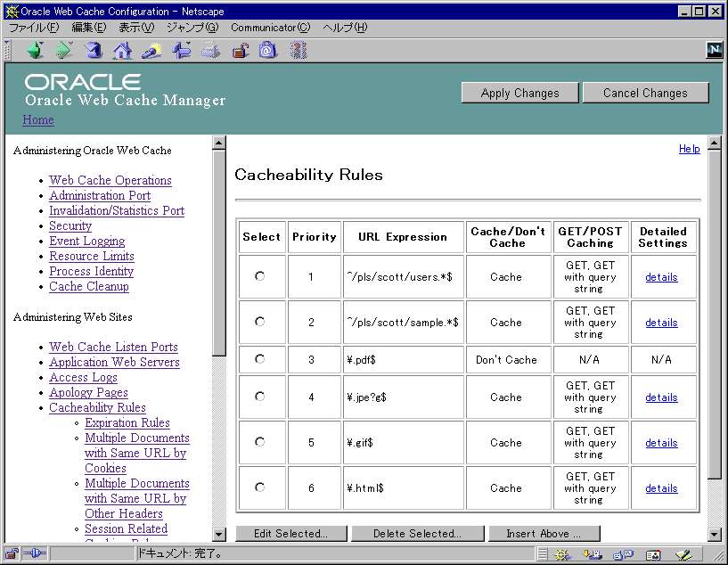Open Web Cache Listen Ports link
The image size is (728, 565).
[114, 347]
